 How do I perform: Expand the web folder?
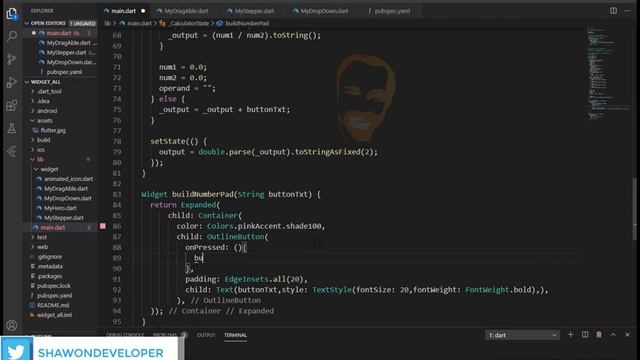coord(42,247)
